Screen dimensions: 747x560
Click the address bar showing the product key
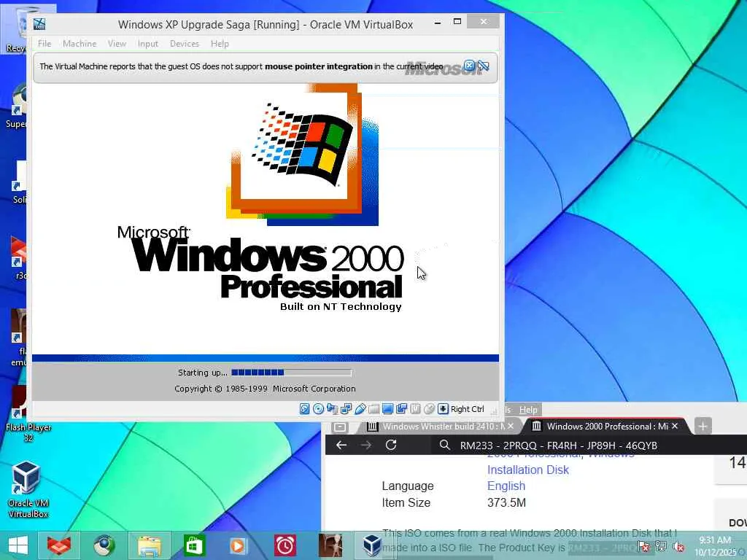589,446
